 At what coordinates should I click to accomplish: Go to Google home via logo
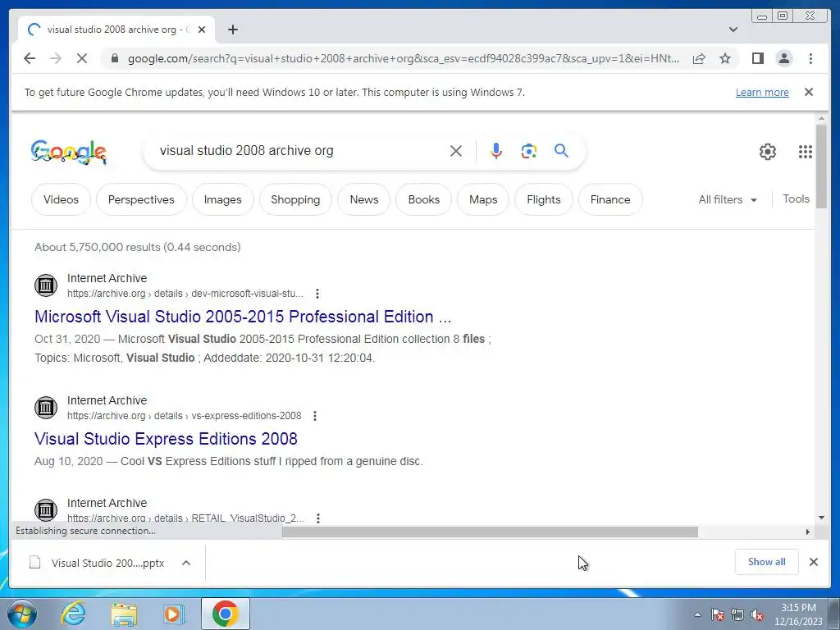click(x=69, y=152)
